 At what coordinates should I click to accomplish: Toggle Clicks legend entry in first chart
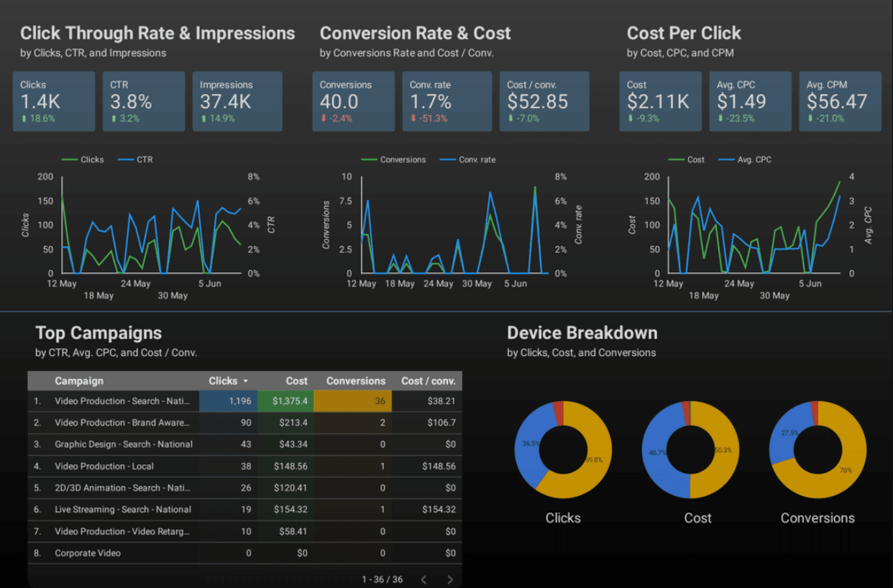[83, 160]
